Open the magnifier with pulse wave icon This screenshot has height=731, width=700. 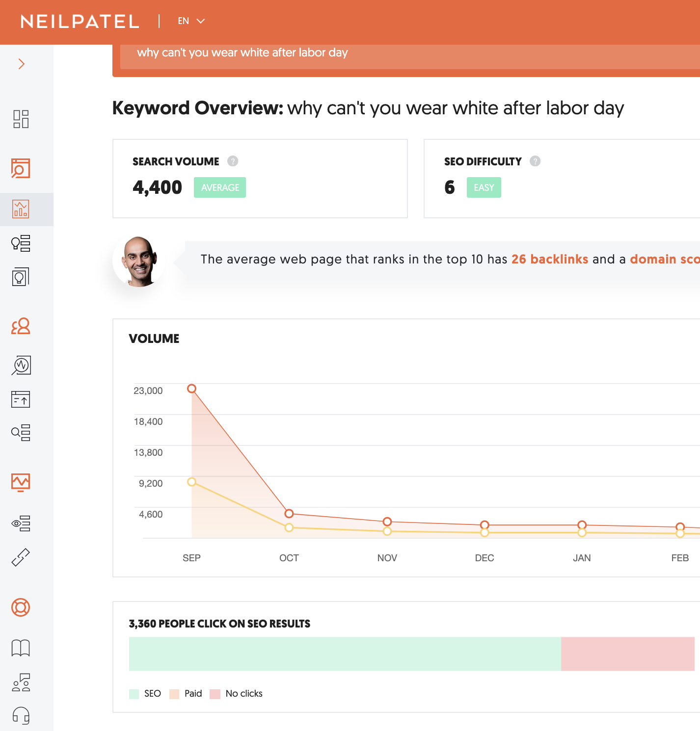(21, 365)
